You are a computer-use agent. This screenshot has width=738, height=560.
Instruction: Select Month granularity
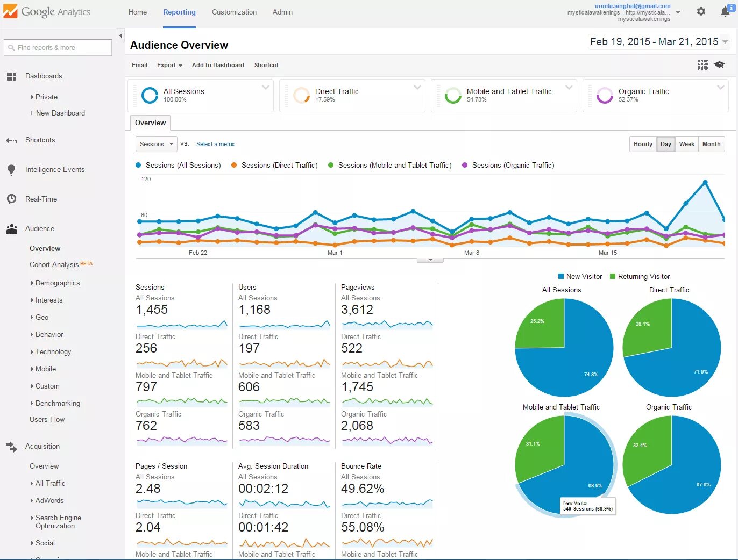[x=711, y=144]
